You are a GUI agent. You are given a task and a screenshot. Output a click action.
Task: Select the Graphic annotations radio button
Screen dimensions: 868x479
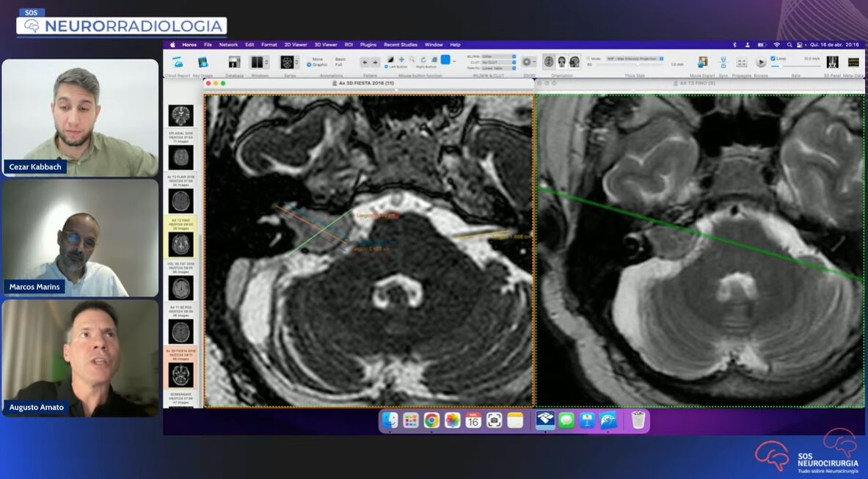(x=309, y=65)
